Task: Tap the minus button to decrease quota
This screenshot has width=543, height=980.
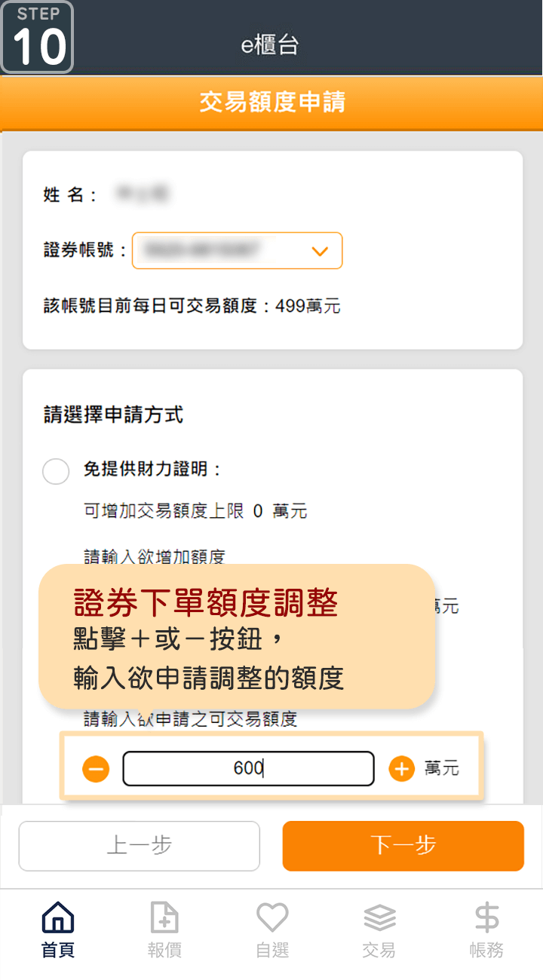Action: [96, 769]
